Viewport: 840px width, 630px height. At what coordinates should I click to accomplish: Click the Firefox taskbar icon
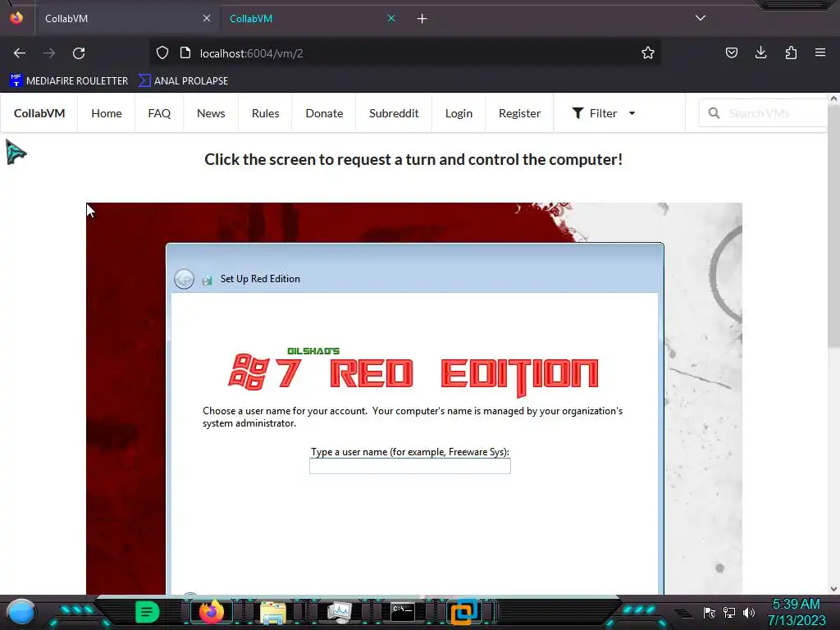click(211, 611)
